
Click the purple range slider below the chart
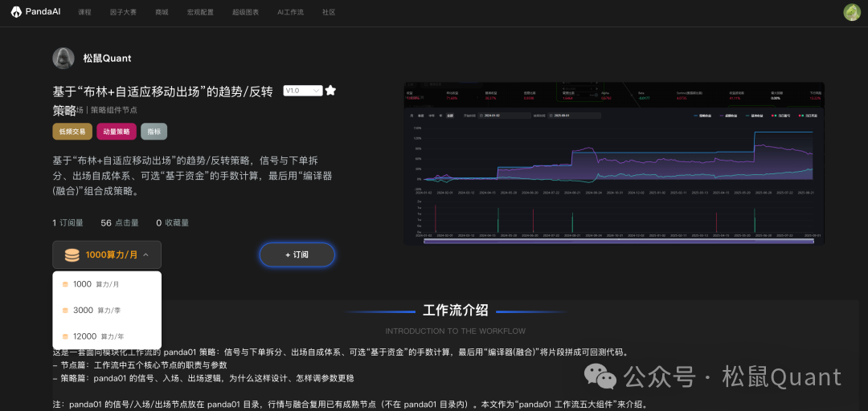(x=618, y=242)
